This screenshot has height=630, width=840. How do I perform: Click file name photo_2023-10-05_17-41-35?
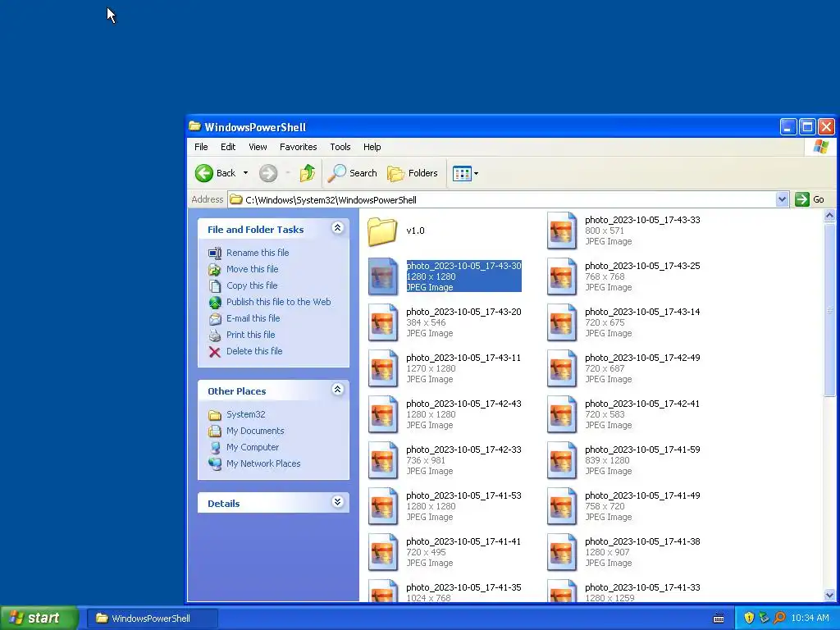point(463,587)
